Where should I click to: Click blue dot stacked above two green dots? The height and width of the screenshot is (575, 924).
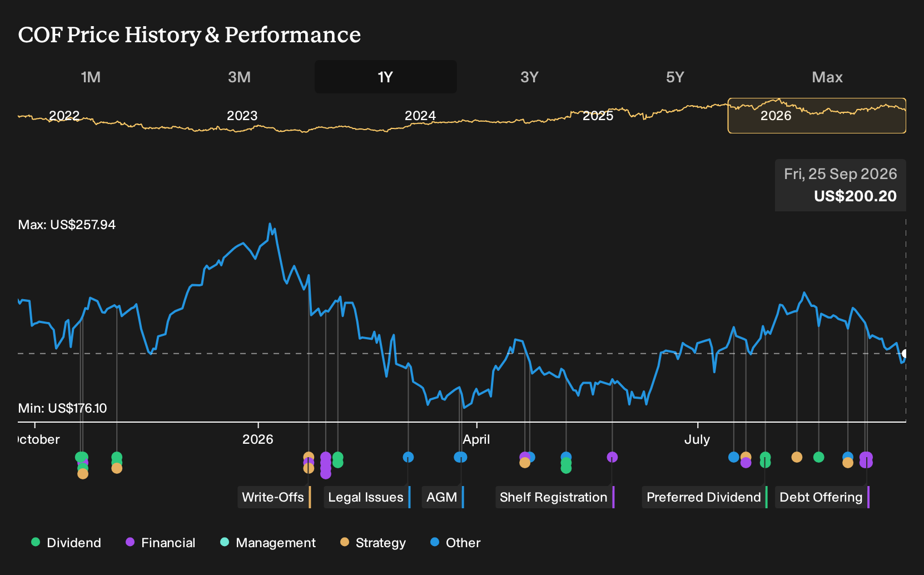click(x=566, y=457)
